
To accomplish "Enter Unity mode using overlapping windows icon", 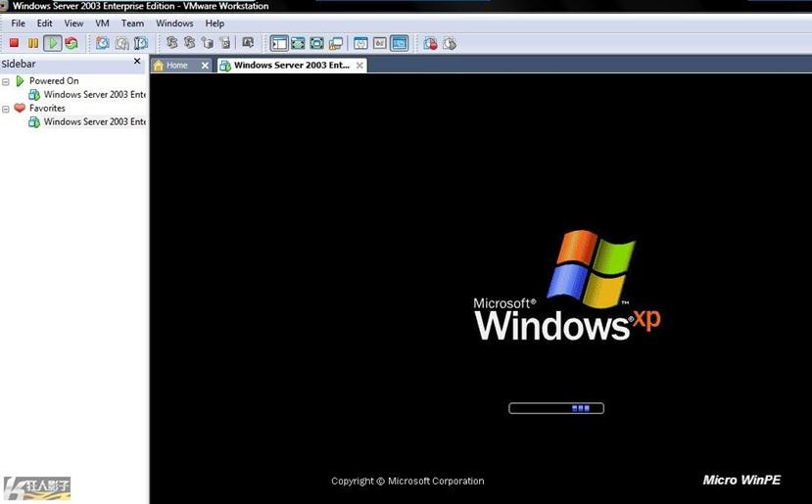I will pos(336,43).
